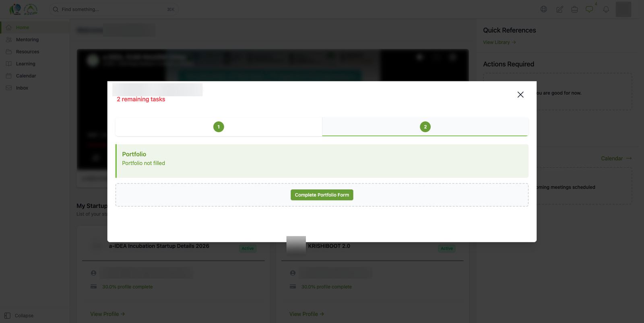Click the Resources folder icon
This screenshot has height=323, width=644.
pyautogui.click(x=9, y=52)
